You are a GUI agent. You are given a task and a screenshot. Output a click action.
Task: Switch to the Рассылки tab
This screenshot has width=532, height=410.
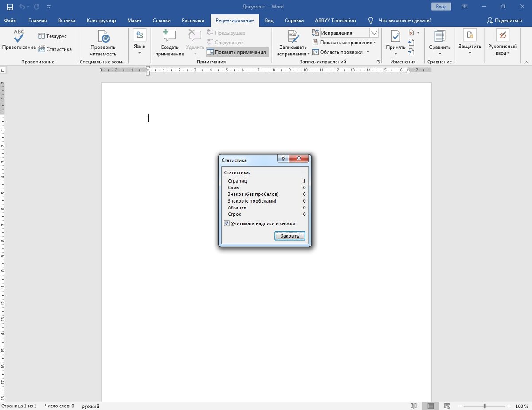(x=193, y=20)
